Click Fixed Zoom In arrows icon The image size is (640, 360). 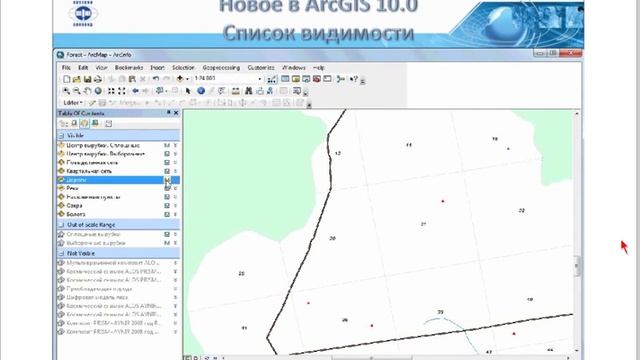(x=111, y=91)
